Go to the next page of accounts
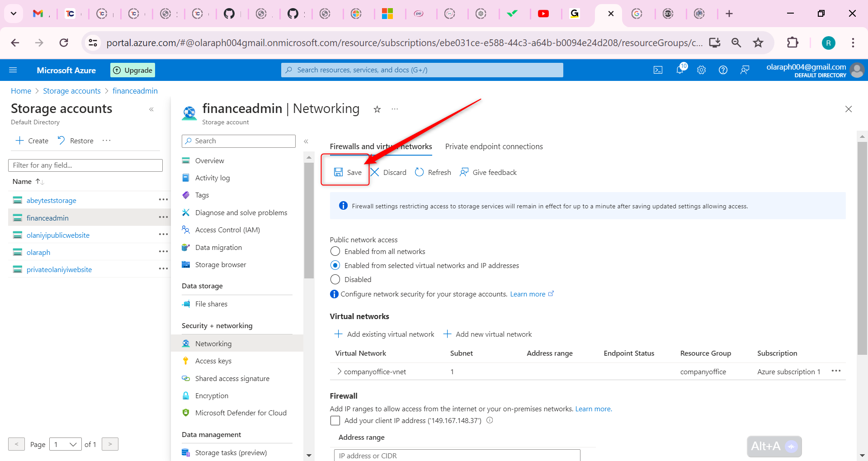The height and width of the screenshot is (461, 868). coord(110,444)
